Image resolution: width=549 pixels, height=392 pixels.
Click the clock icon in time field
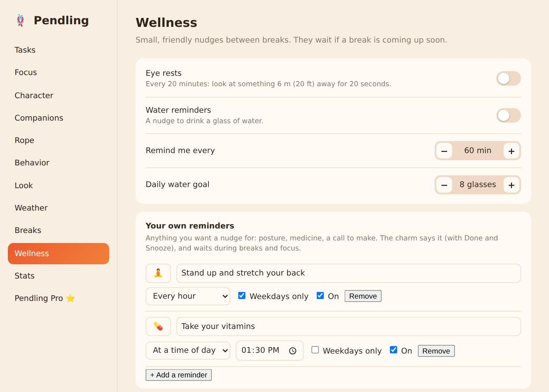(x=293, y=351)
